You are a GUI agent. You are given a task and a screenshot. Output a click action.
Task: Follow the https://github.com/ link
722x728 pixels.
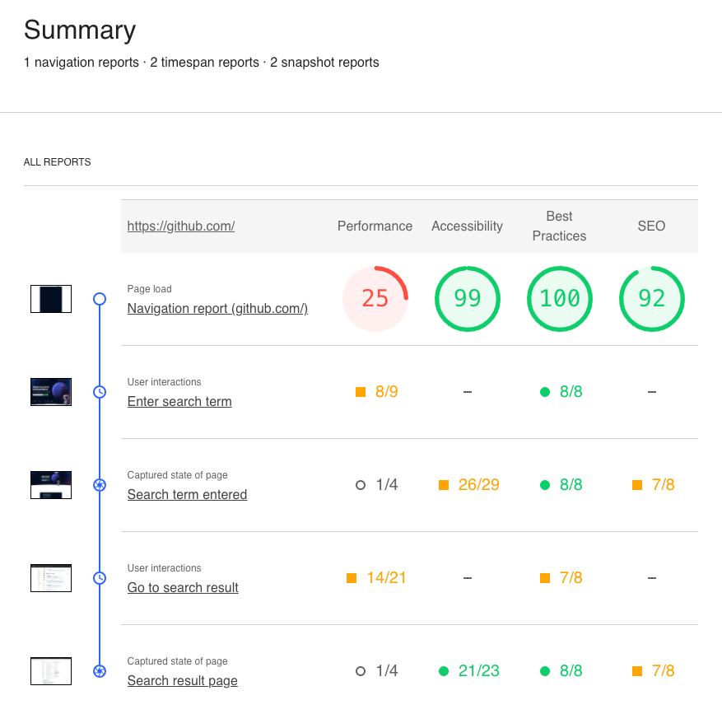click(x=180, y=226)
